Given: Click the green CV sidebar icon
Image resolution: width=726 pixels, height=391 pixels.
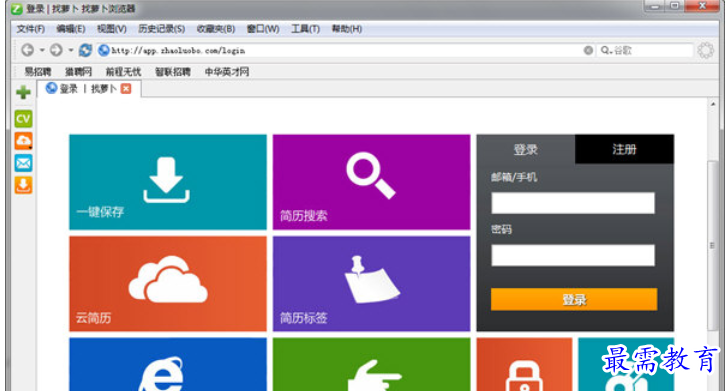Looking at the screenshot, I should point(23,119).
